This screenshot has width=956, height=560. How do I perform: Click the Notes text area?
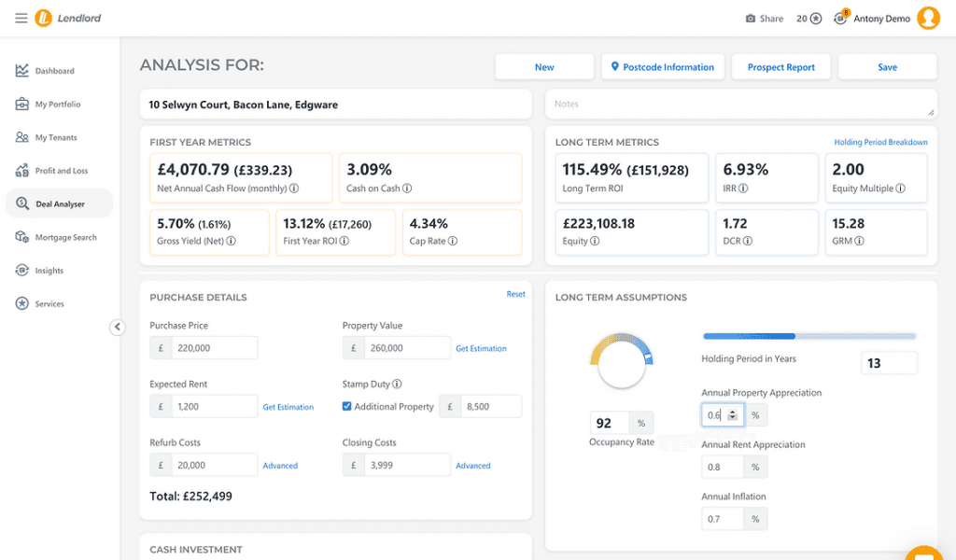pyautogui.click(x=740, y=105)
